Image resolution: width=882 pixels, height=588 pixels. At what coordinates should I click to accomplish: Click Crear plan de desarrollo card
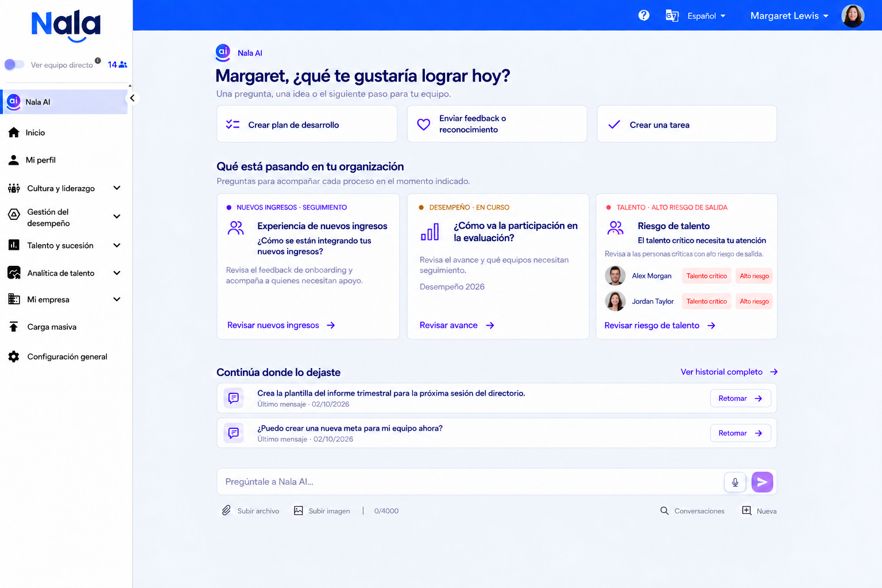(x=307, y=124)
